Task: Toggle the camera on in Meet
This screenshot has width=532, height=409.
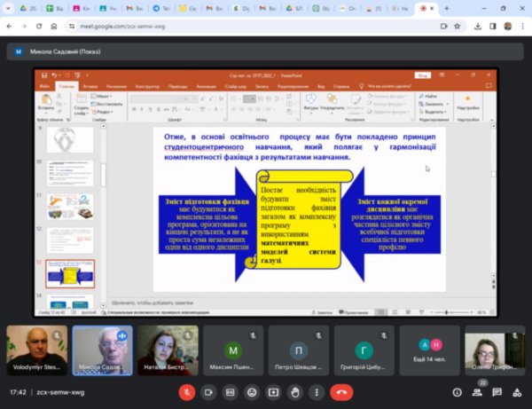Action: (209, 391)
